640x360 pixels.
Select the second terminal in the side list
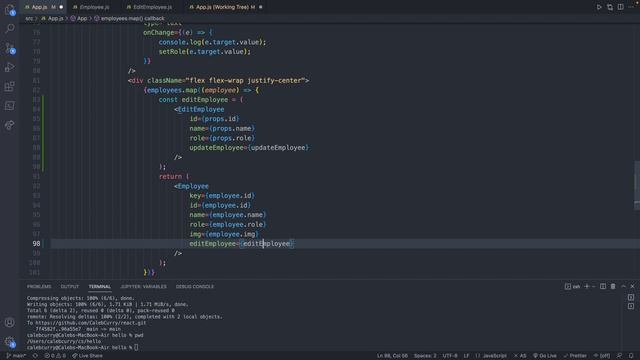[631, 306]
